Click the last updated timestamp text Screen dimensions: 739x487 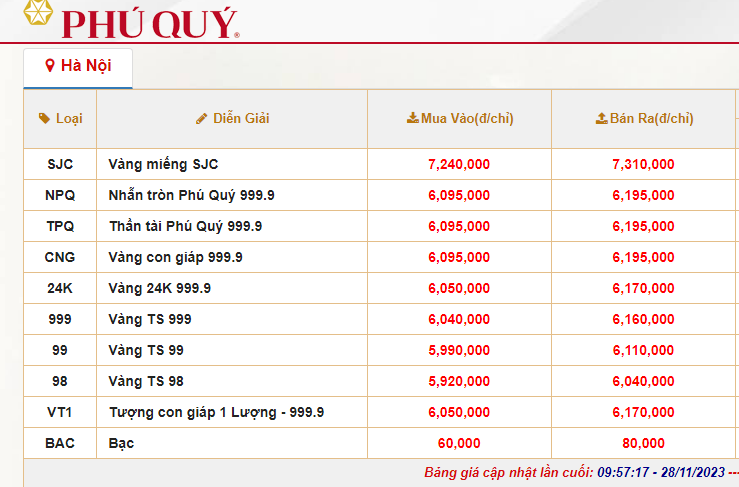(x=580, y=472)
